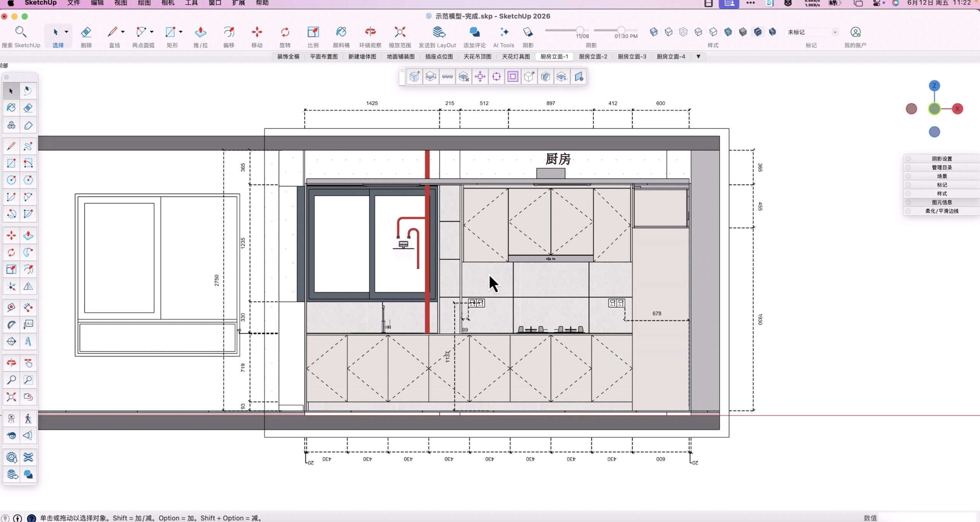Show more scene tabs via triangle arrow

[698, 56]
